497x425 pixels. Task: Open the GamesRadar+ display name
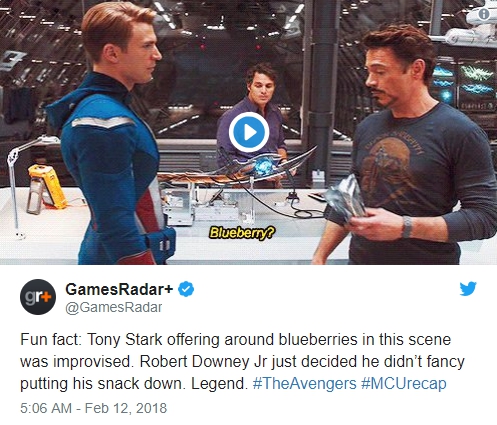tap(119, 289)
